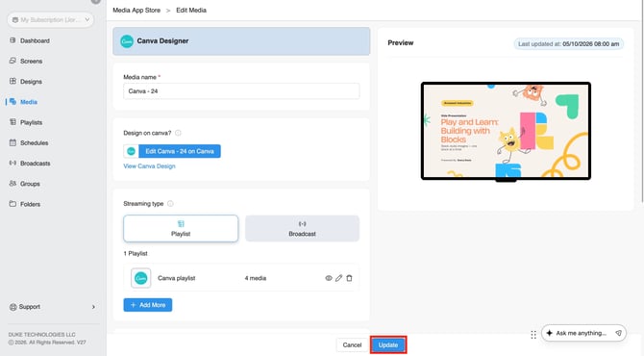Show info tooltip for Streaming type

pyautogui.click(x=170, y=203)
